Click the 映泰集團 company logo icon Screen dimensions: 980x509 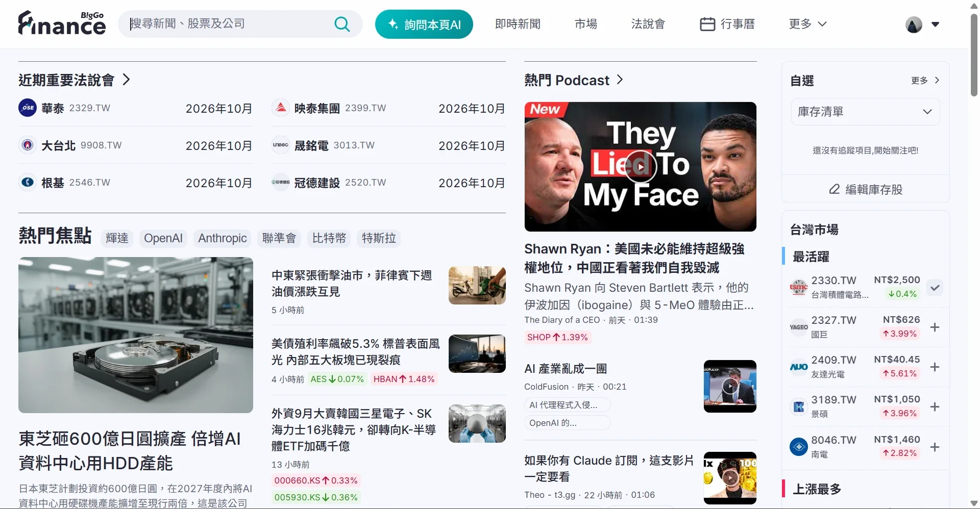[281, 108]
